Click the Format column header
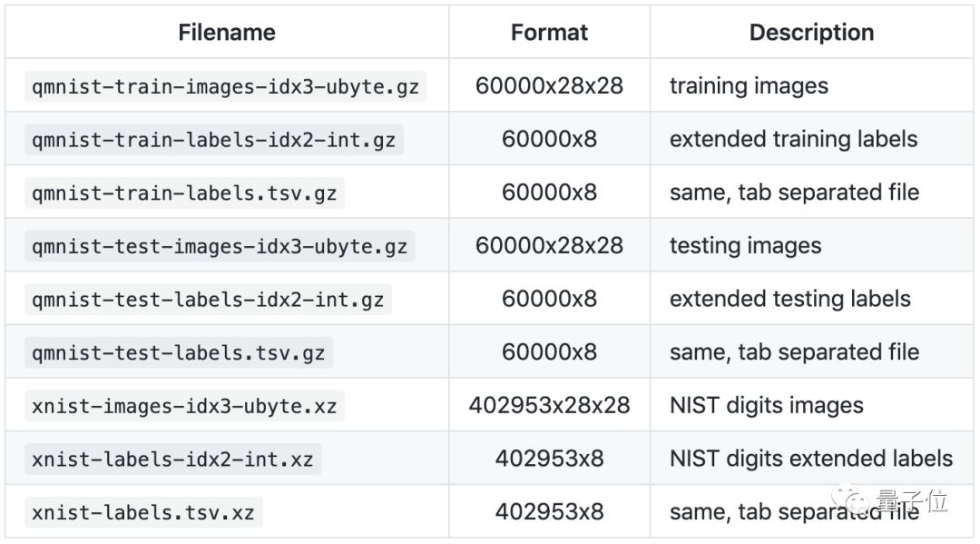 pyautogui.click(x=549, y=33)
